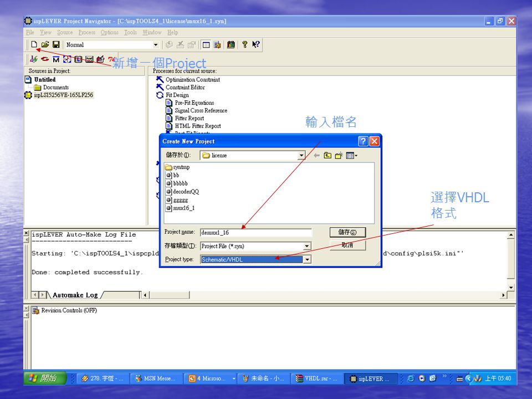Click the dialog question mark help button
Viewport: 532px width, 399px height.
click(x=363, y=141)
